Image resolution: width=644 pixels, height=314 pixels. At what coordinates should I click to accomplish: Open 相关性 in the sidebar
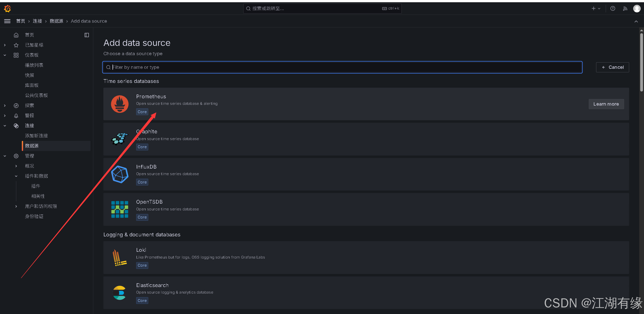38,196
